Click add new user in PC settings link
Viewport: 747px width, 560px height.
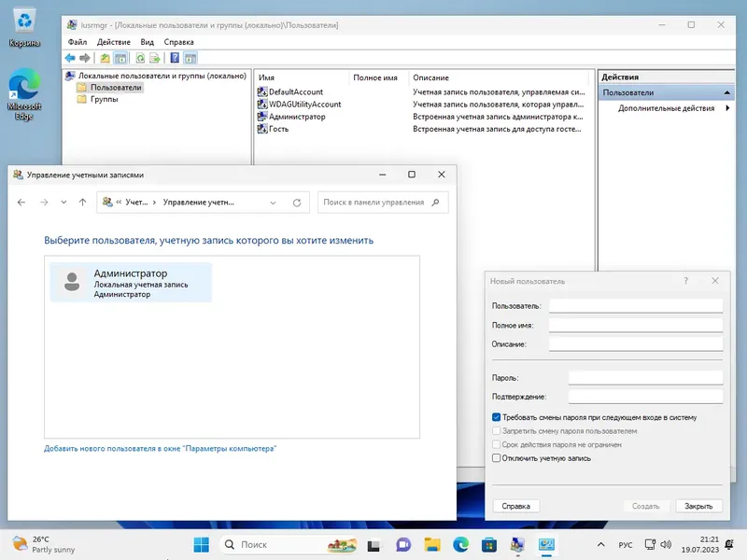point(160,449)
